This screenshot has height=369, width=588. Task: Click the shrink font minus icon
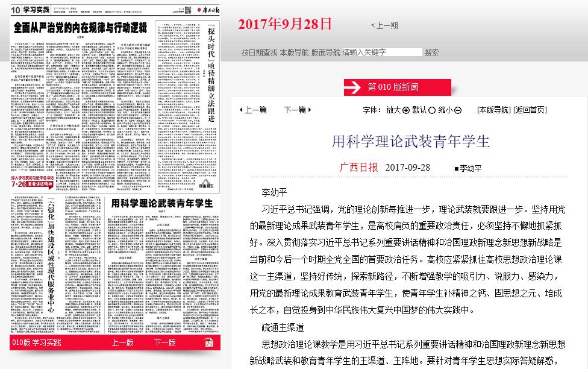(458, 110)
